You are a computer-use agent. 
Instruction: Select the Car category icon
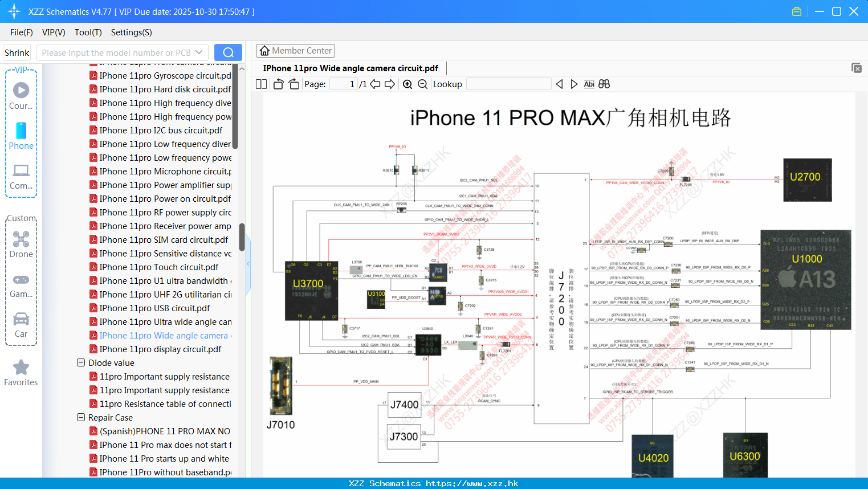point(21,325)
